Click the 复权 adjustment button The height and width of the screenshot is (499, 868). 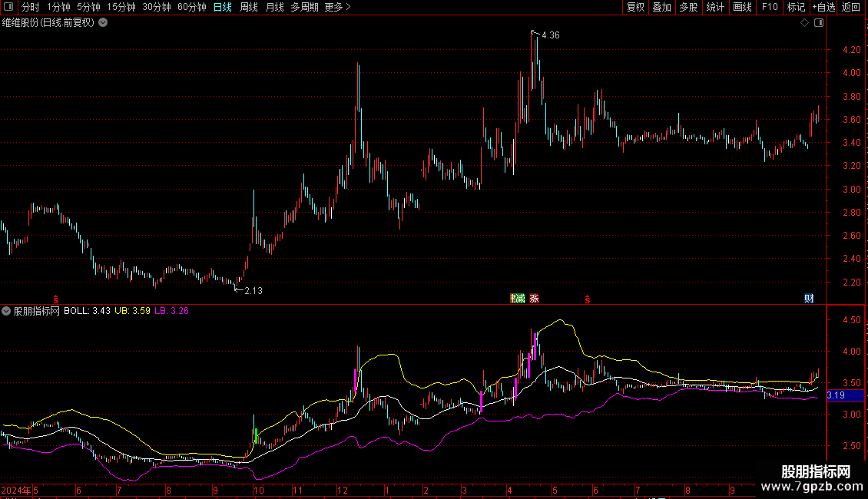pyautogui.click(x=635, y=8)
